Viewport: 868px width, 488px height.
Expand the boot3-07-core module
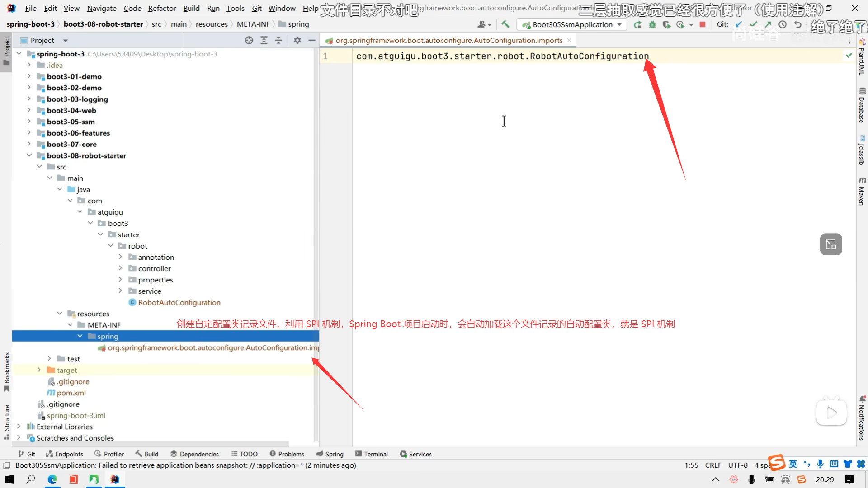[29, 144]
